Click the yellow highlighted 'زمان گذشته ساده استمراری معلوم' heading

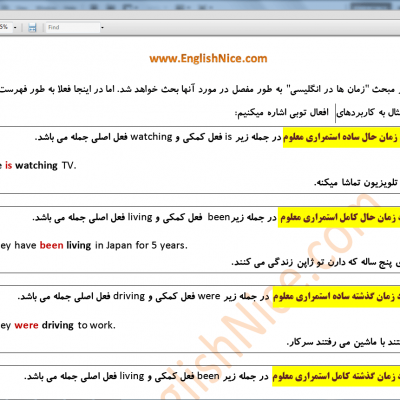[336, 297]
